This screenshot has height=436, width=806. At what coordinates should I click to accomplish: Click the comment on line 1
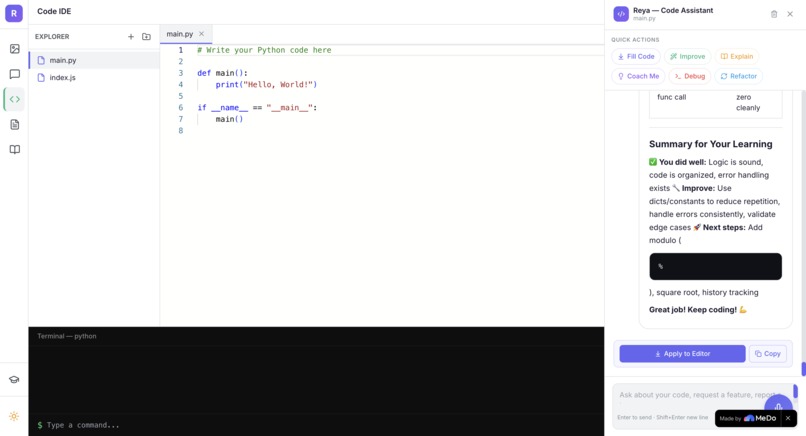click(264, 50)
